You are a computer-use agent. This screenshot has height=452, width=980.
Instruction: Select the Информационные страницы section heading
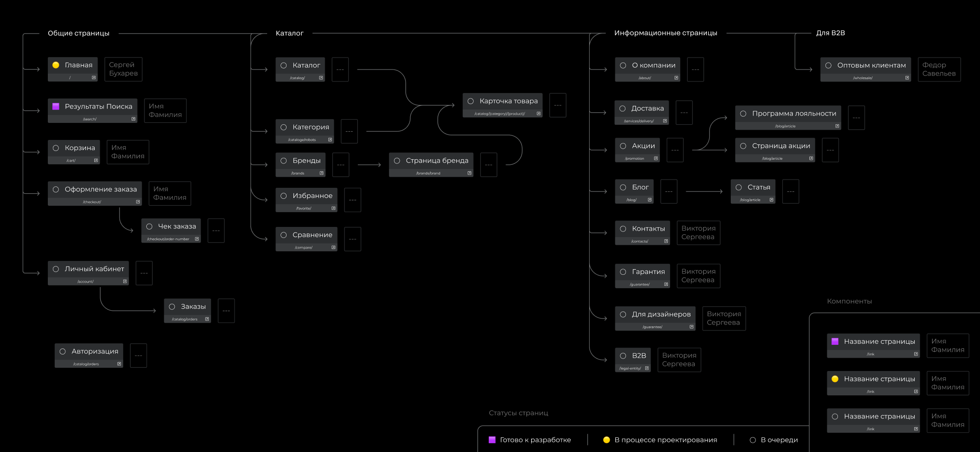coord(665,33)
